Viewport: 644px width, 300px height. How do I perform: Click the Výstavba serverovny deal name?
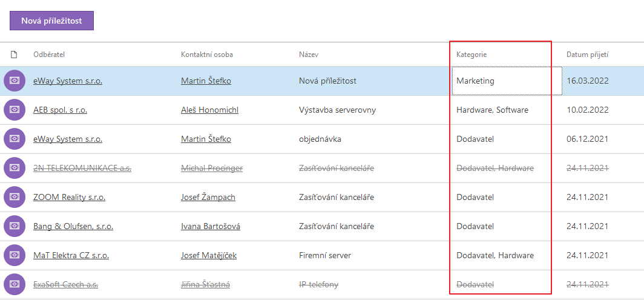coord(337,110)
